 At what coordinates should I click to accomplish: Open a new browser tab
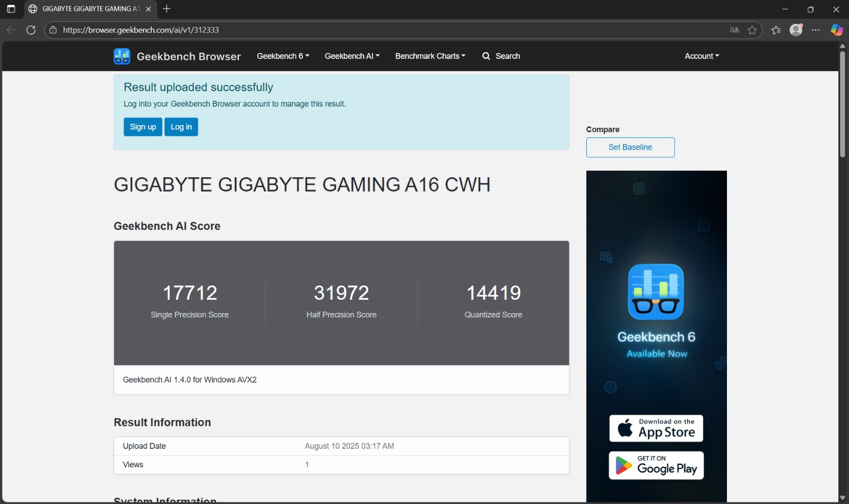(x=167, y=8)
